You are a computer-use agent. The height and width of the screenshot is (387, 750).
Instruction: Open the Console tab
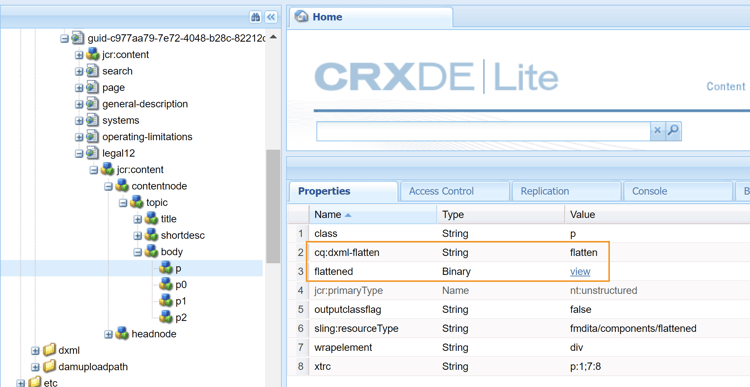pos(678,191)
